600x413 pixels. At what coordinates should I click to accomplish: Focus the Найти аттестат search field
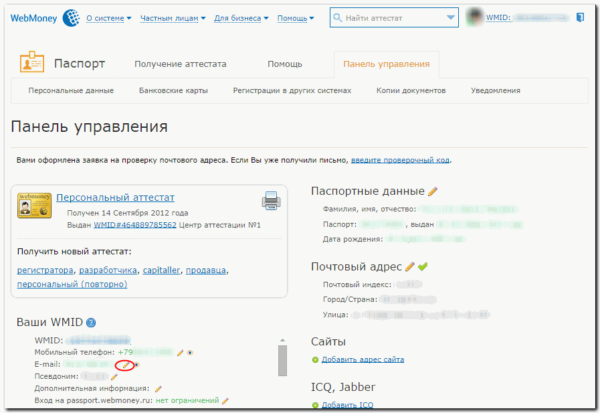click(x=394, y=18)
